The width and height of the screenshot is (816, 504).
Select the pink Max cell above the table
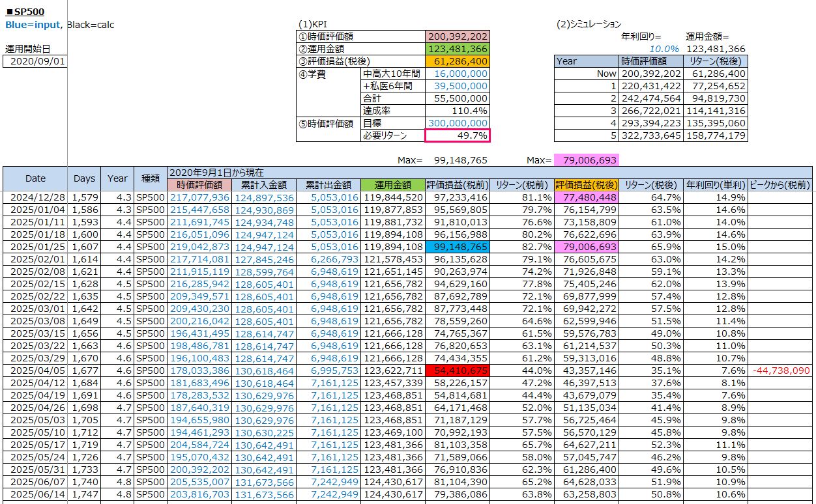(x=585, y=160)
